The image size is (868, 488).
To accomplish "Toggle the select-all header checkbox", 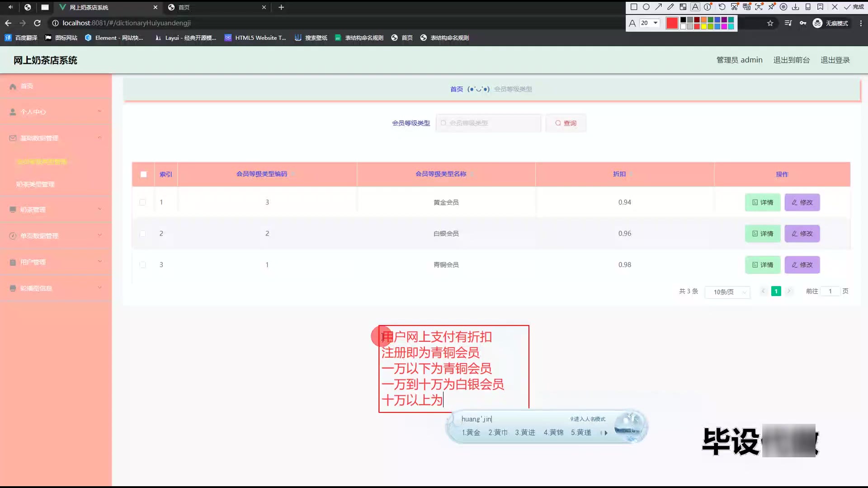I will 143,174.
